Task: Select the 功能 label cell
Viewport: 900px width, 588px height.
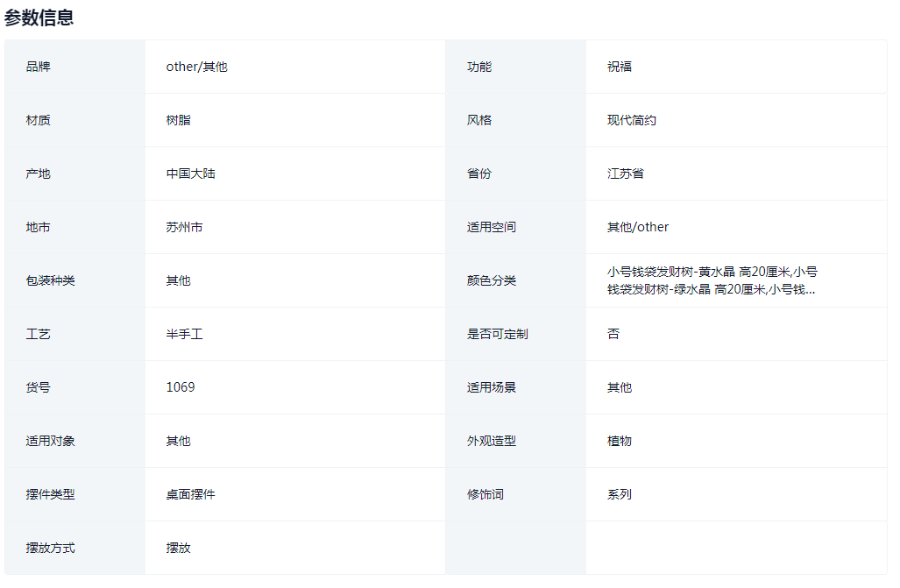Action: tap(478, 66)
